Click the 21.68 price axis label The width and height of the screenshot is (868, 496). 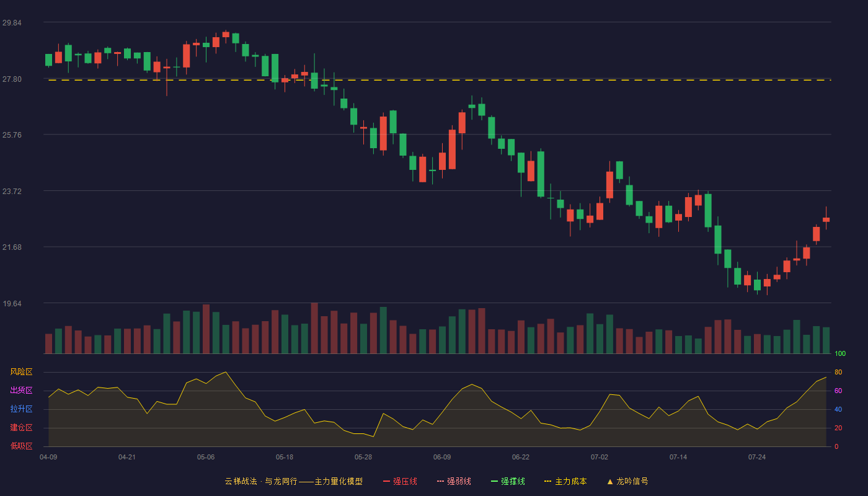12,247
